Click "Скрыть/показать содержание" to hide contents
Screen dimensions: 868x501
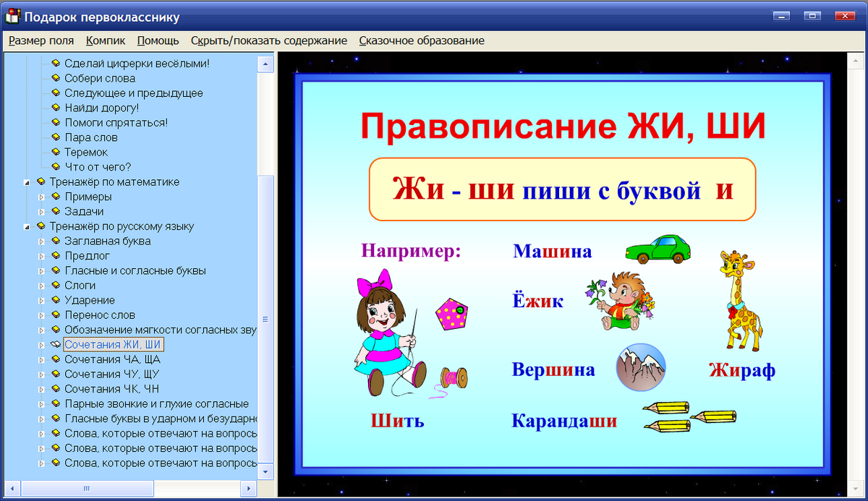[268, 40]
